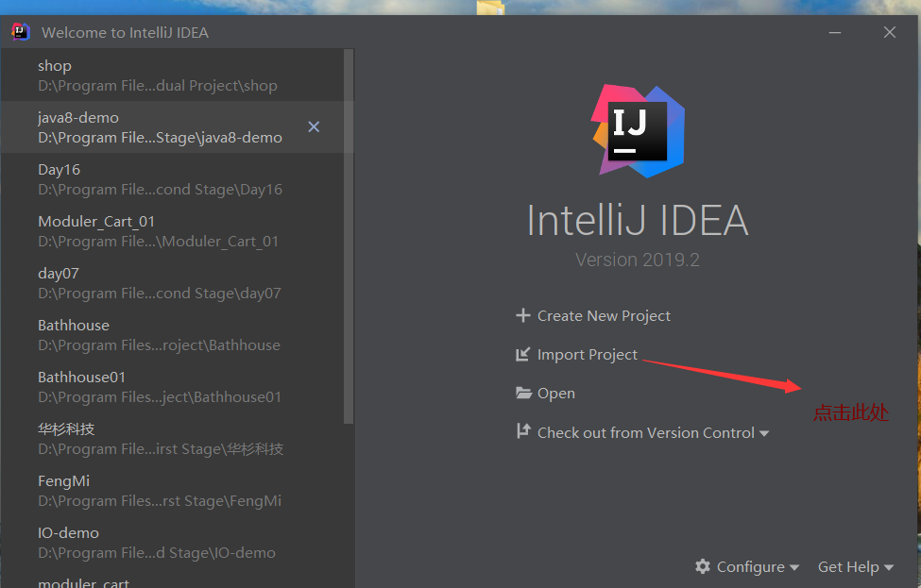921x588 pixels.
Task: Select the Bathhouse01 project
Action: [x=142, y=385]
